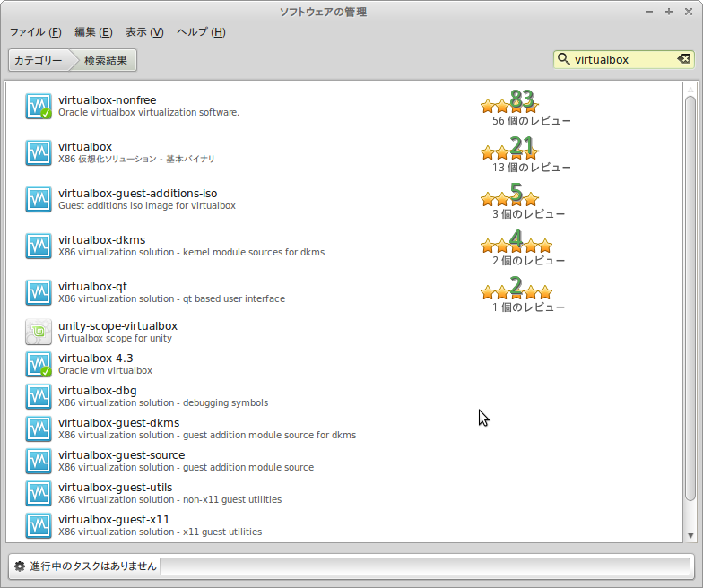703x588 pixels.
Task: Click the virtualbox-qt package icon
Action: click(x=38, y=292)
